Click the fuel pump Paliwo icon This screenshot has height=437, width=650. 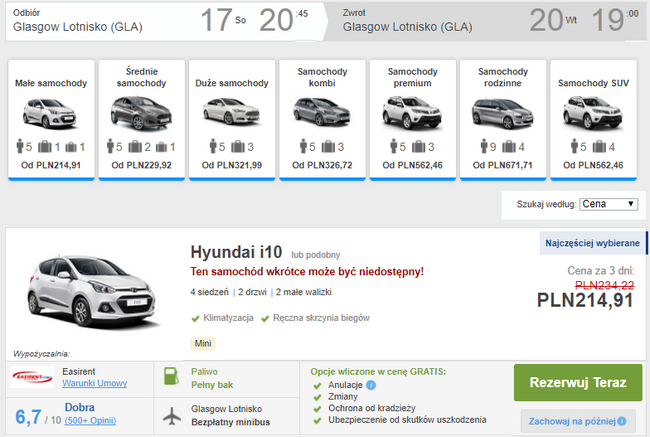(170, 377)
